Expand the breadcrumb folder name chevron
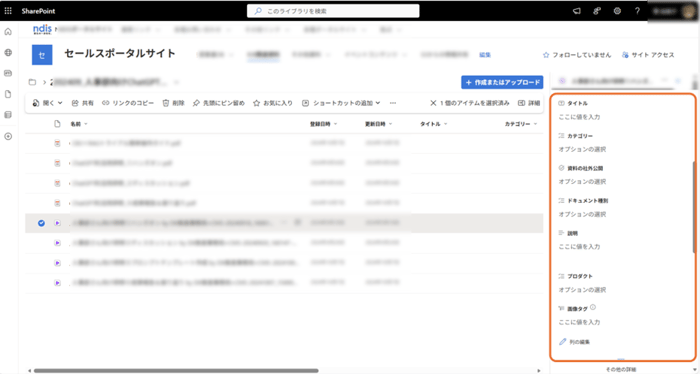The width and height of the screenshot is (700, 374). pos(176,82)
